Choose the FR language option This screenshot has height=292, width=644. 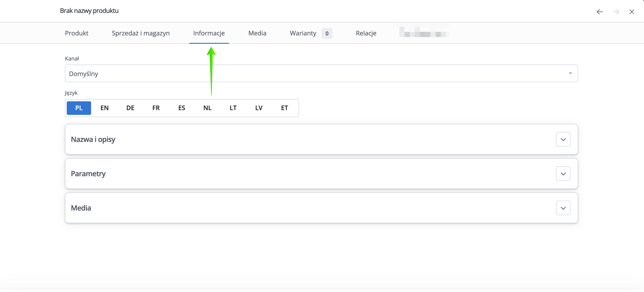tap(156, 108)
